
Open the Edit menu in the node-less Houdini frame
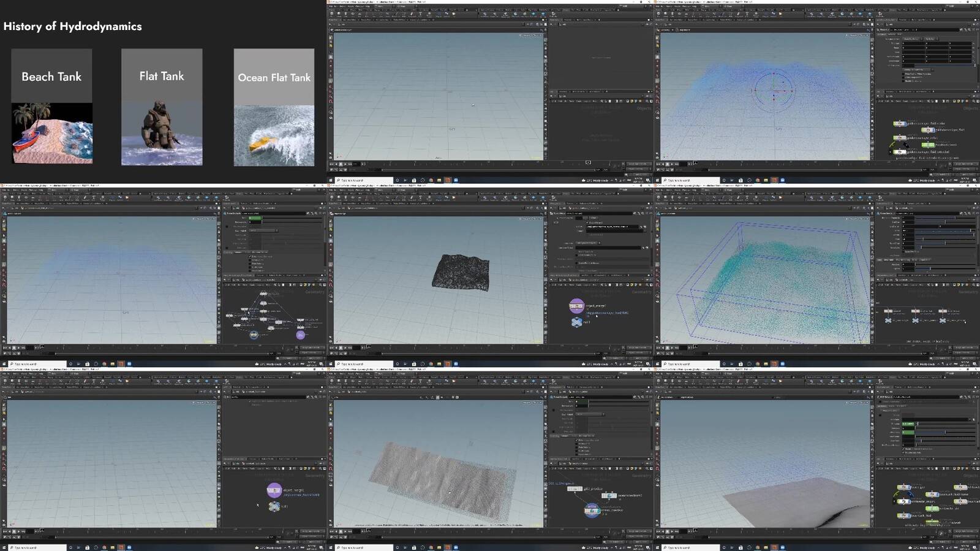click(x=337, y=6)
